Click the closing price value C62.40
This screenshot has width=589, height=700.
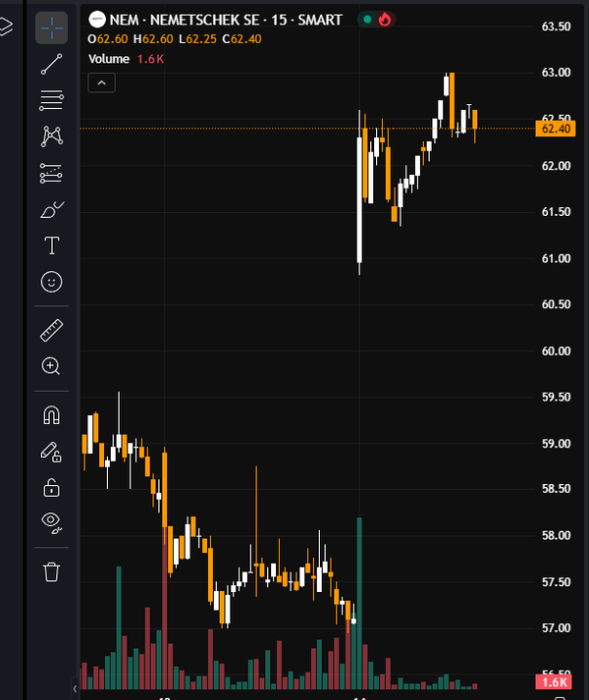[x=241, y=39]
